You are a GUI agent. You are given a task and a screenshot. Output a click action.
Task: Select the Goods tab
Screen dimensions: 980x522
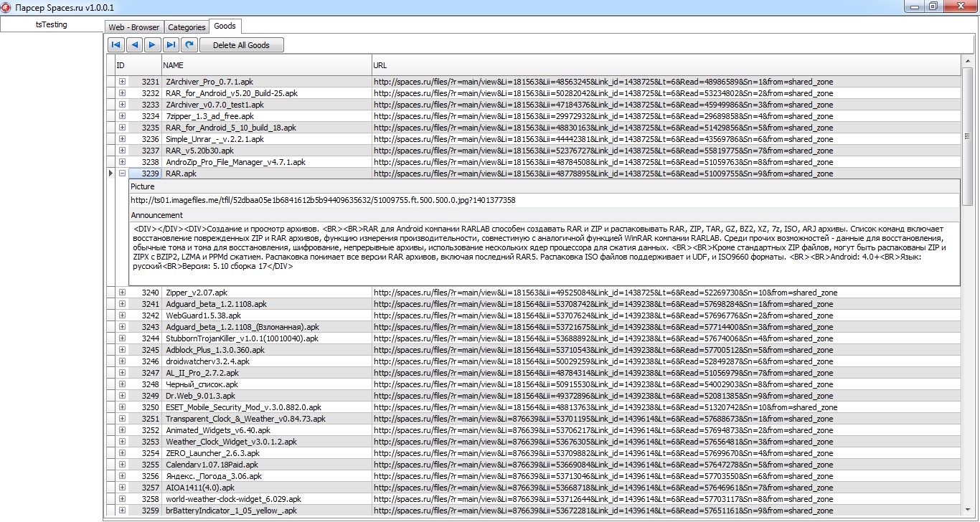pyautogui.click(x=225, y=26)
